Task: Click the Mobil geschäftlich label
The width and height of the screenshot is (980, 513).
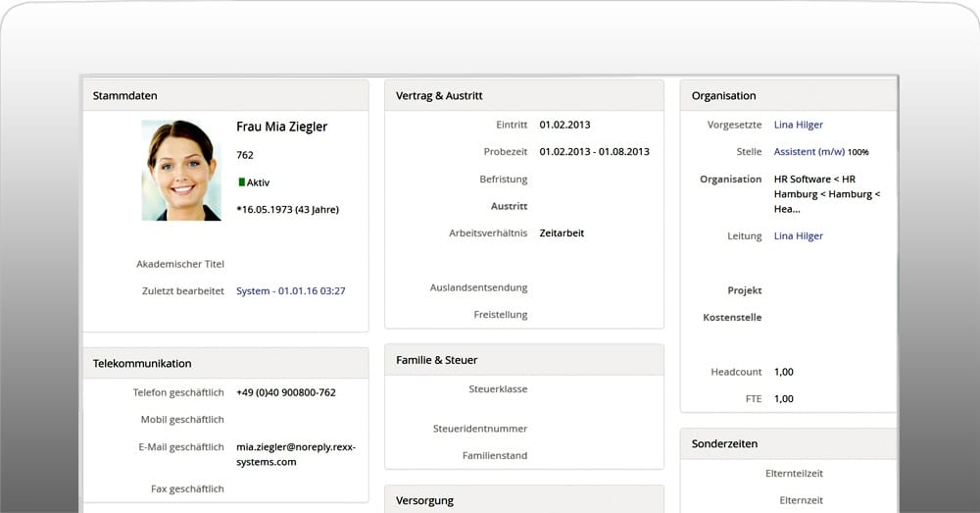Action: (182, 419)
